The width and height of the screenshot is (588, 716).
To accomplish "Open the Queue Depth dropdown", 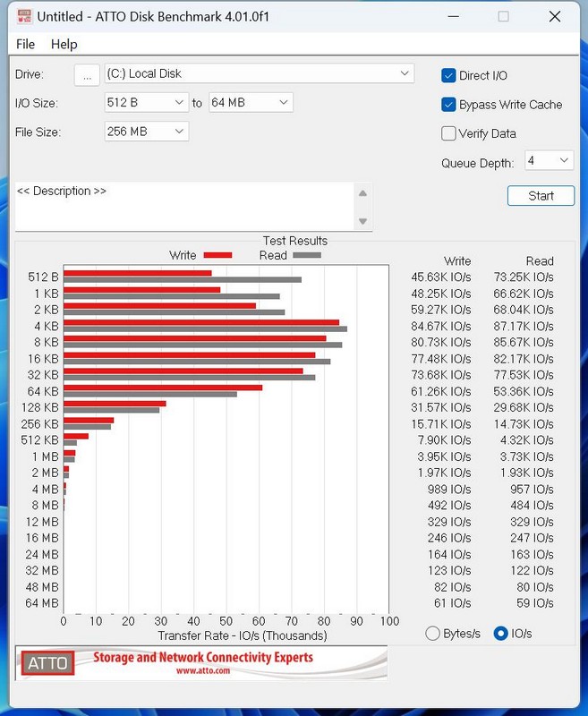I will tap(564, 161).
